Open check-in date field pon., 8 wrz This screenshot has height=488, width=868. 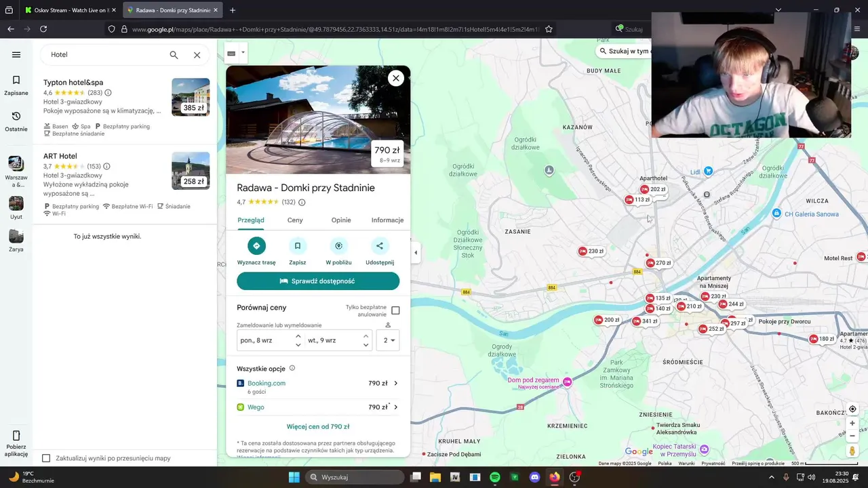click(x=264, y=340)
